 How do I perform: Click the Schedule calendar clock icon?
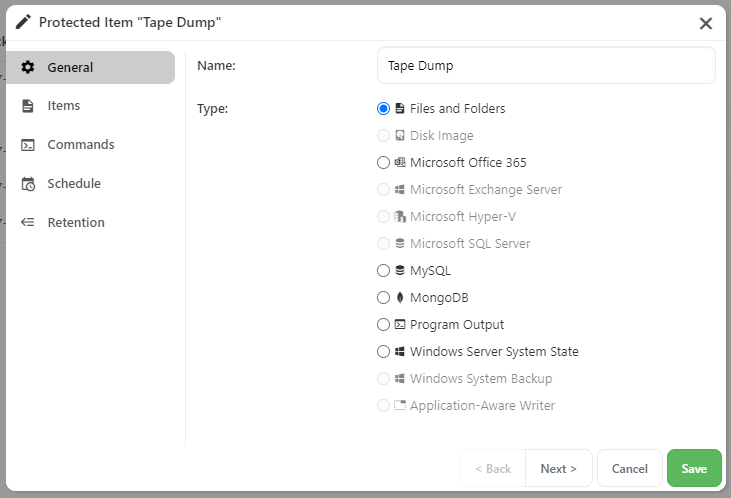point(28,184)
